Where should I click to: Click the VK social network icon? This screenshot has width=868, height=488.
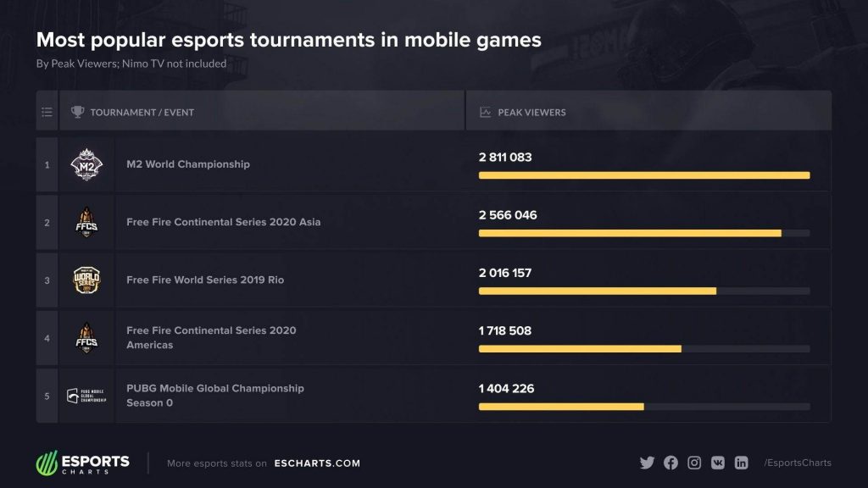pyautogui.click(x=717, y=463)
